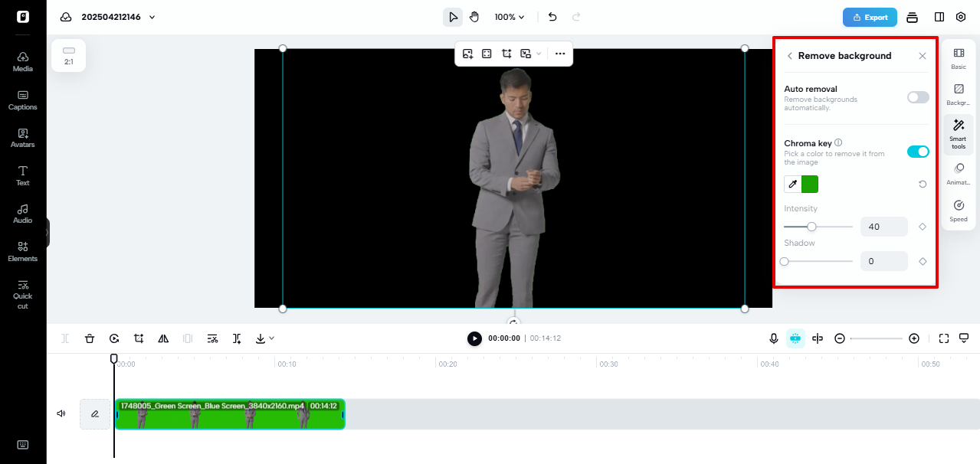Switch to the Smart tools tab

[959, 135]
